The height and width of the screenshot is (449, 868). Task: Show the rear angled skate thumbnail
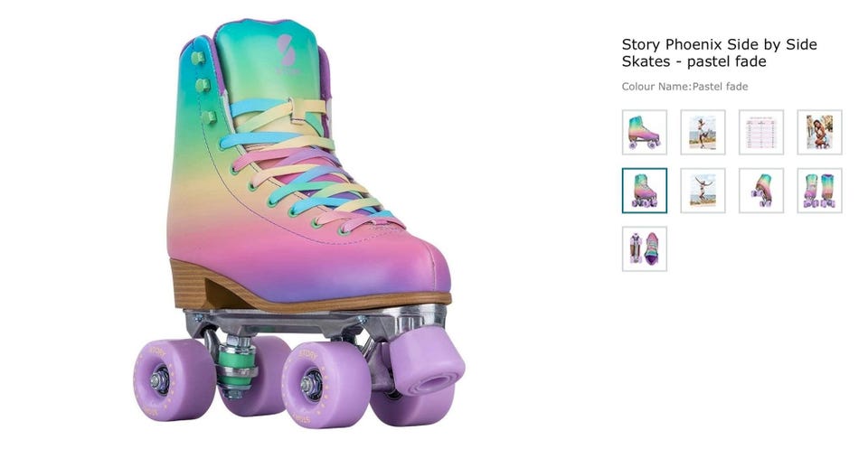click(x=760, y=191)
